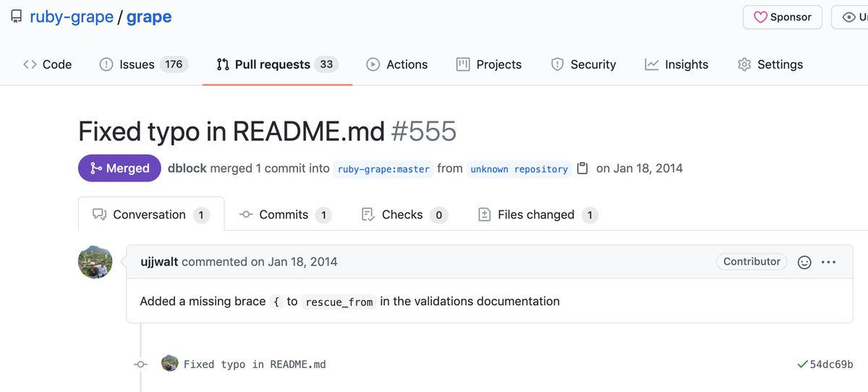Click the Sponsor button
This screenshot has width=868, height=392.
[x=783, y=17]
